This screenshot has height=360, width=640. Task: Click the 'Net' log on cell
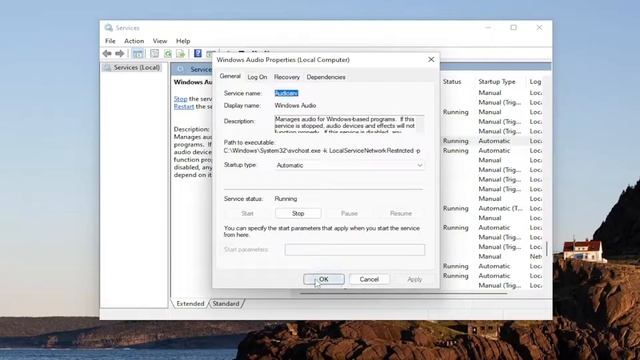(x=536, y=256)
